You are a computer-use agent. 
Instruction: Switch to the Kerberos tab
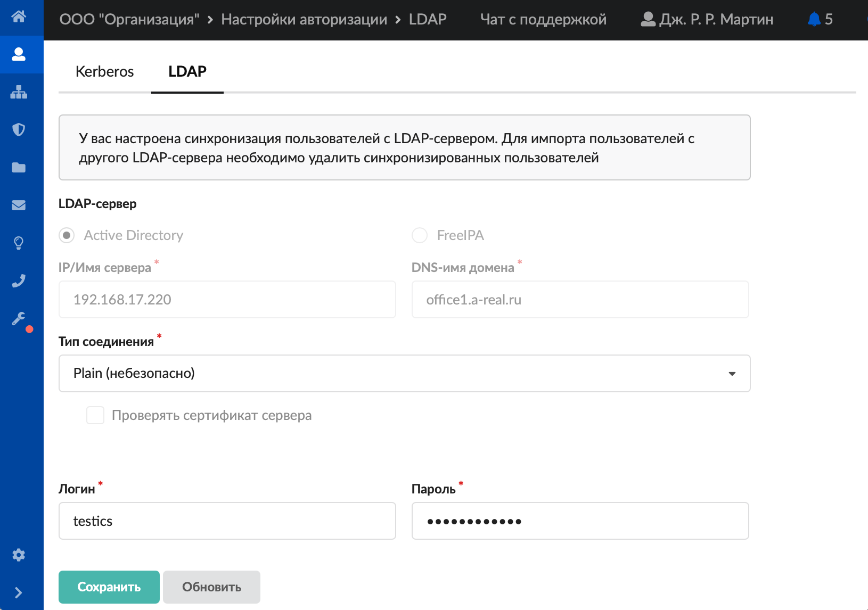click(105, 72)
